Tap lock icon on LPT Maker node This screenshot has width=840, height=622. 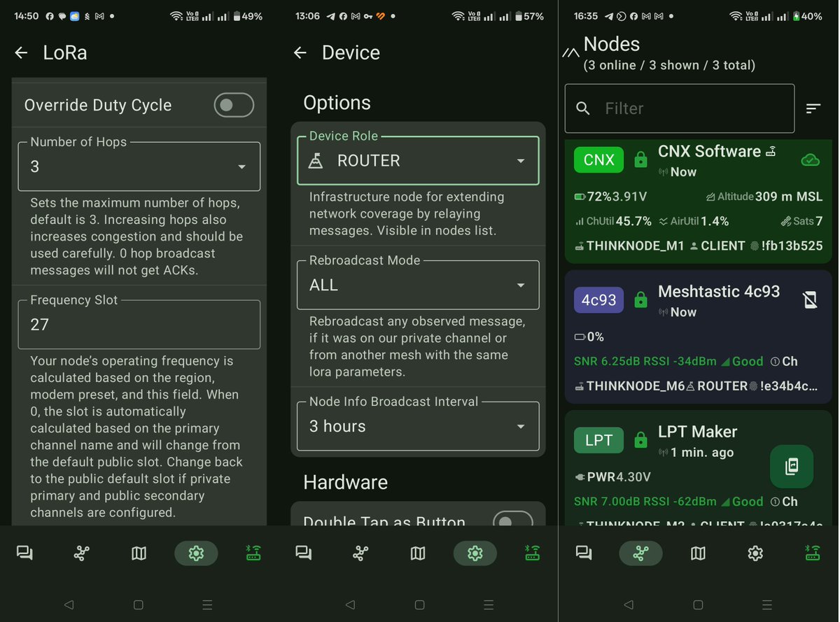click(640, 440)
